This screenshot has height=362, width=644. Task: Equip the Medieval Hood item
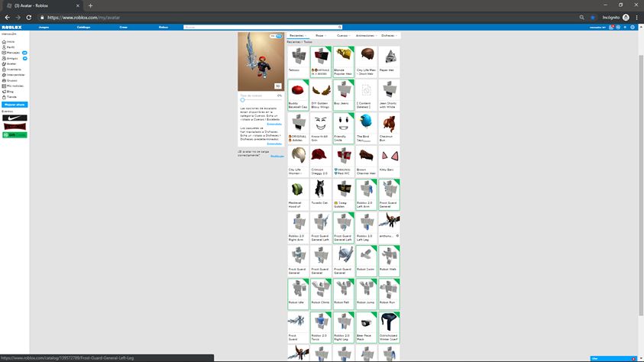298,195
